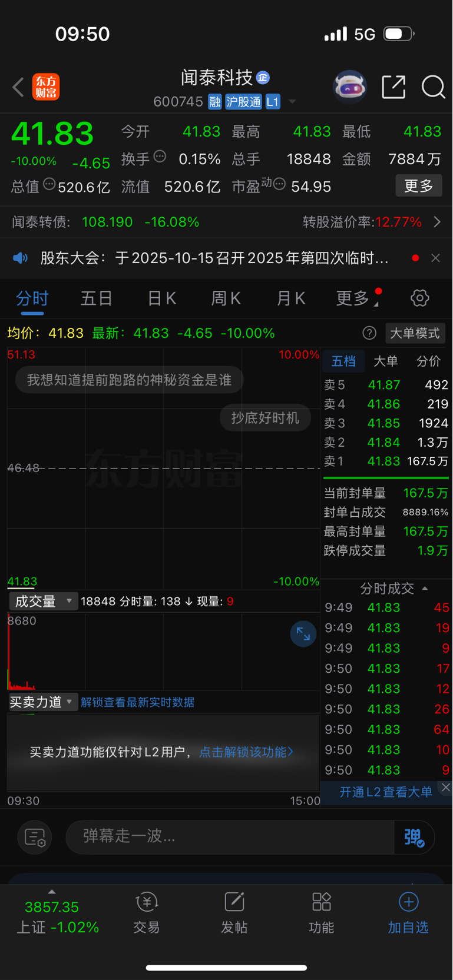
Task: Enable 大单模式 button
Action: tap(415, 333)
